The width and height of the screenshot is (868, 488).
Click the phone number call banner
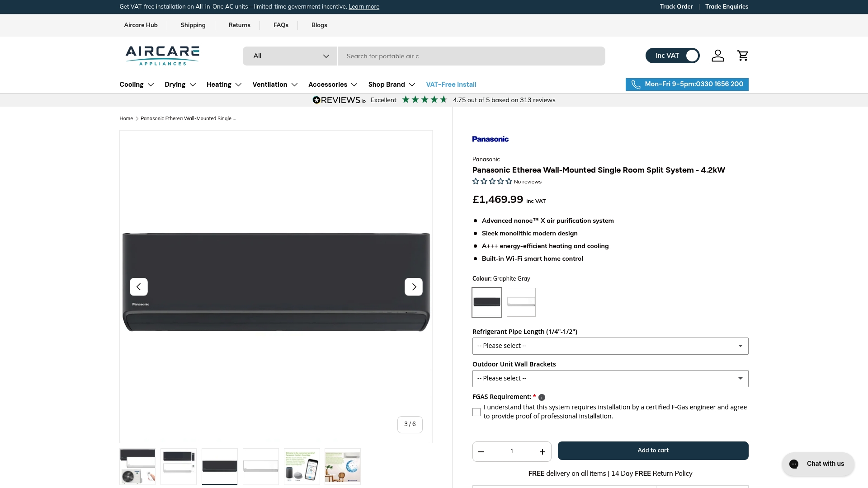[x=687, y=84]
